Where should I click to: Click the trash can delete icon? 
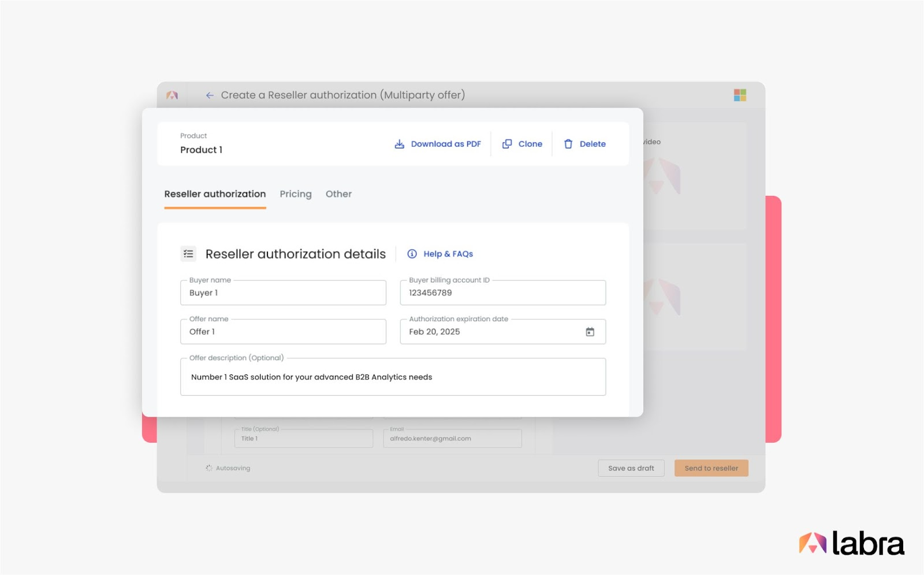pos(568,144)
